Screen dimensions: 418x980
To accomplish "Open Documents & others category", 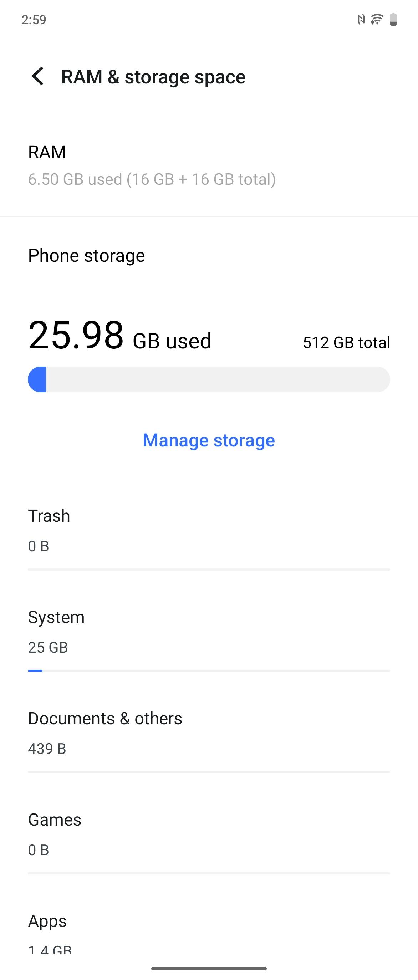I will [209, 733].
